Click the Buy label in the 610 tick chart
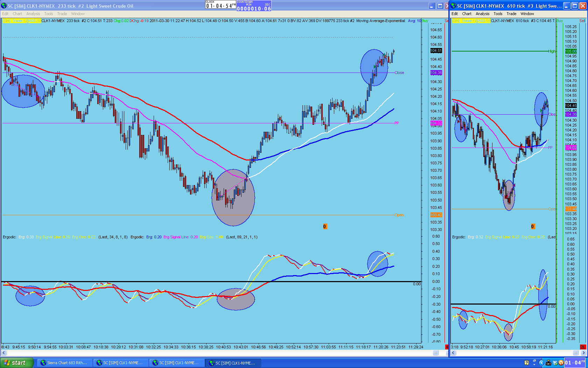The image size is (588, 368). pyautogui.click(x=559, y=21)
